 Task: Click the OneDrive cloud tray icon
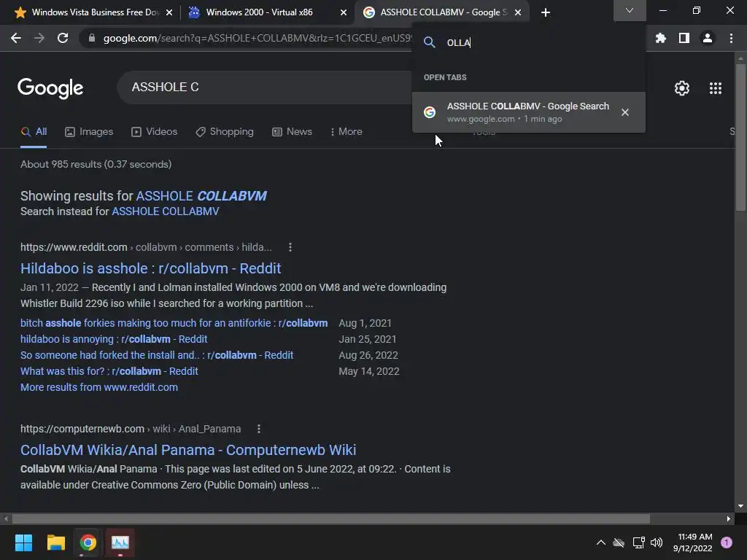(x=619, y=542)
